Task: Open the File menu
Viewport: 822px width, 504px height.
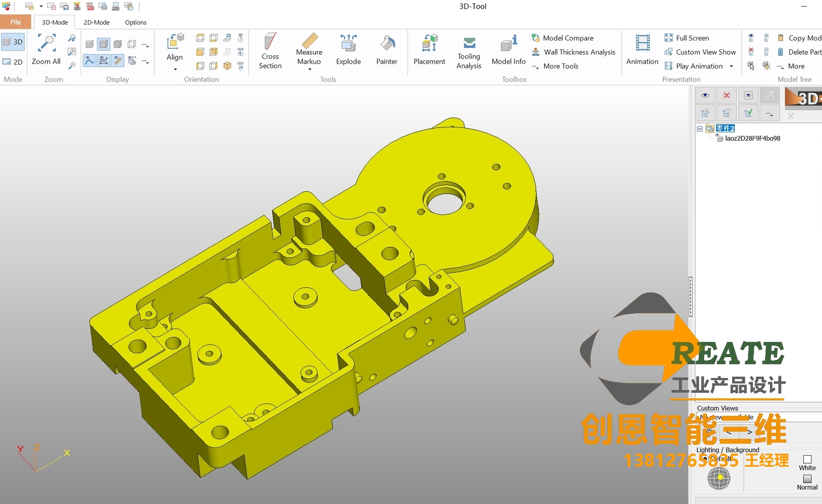Action: [x=15, y=22]
